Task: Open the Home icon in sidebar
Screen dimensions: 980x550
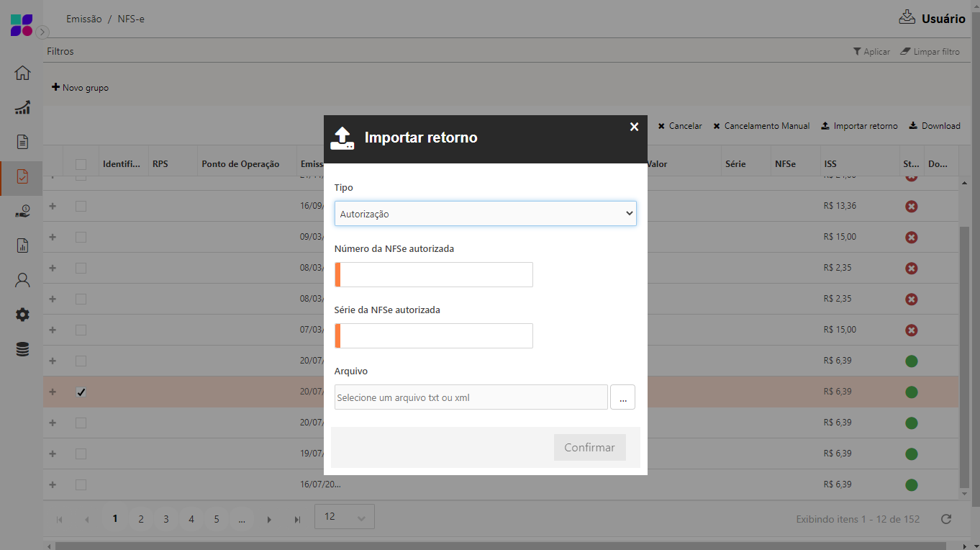Action: (x=22, y=73)
